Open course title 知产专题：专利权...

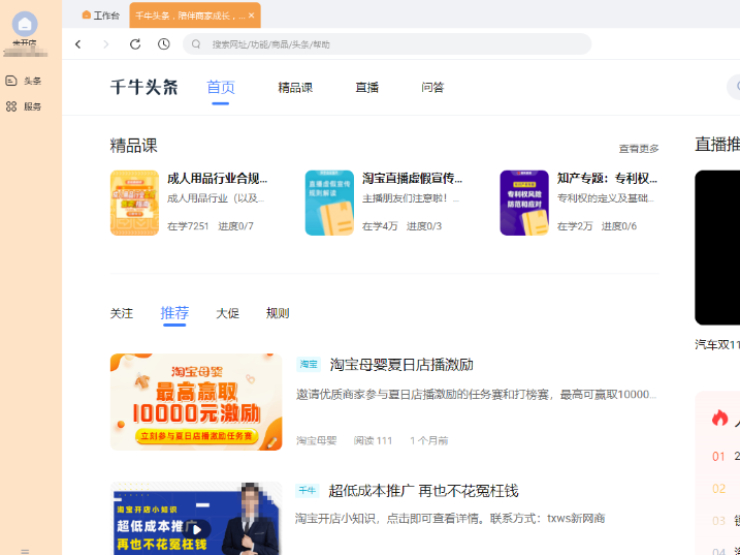[607, 178]
